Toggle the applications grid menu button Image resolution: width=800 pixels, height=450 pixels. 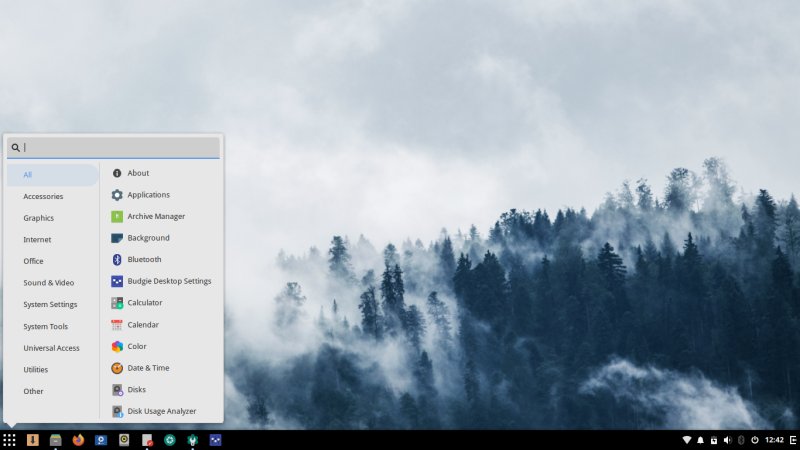click(9, 440)
